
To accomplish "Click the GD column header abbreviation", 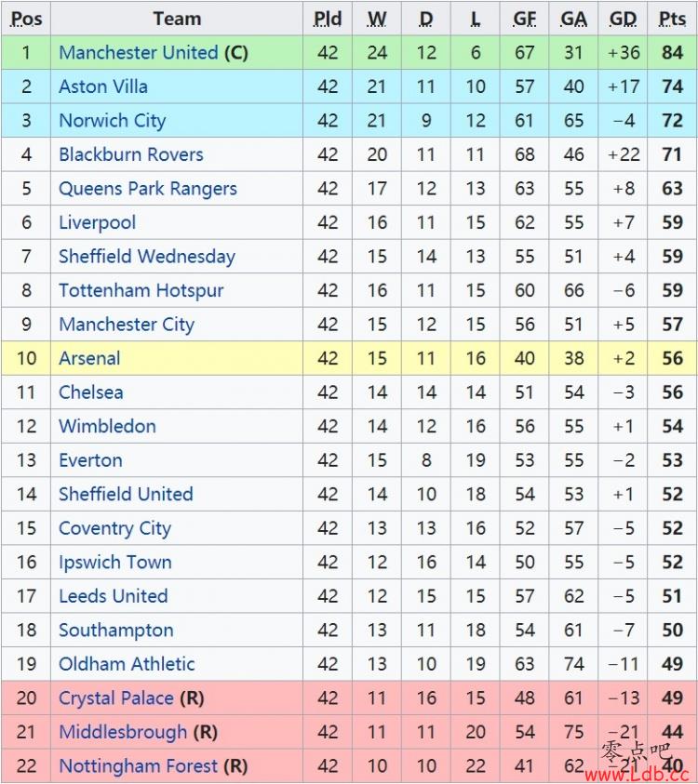I will click(623, 19).
